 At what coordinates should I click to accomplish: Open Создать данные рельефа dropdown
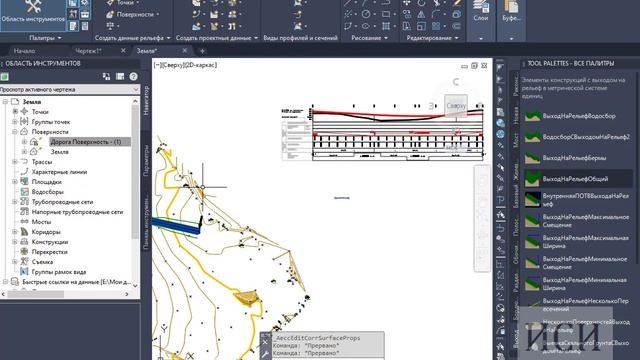133,38
